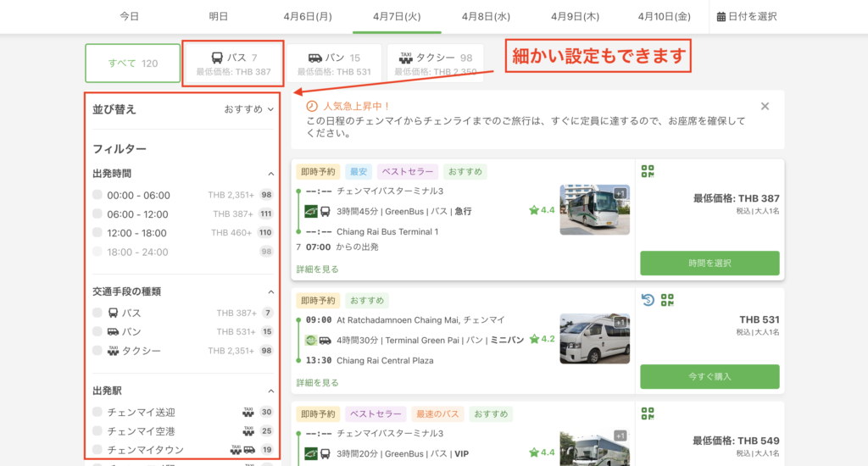The image size is (868, 466).
Task: Check the チェンマイ空港 station filter
Action: pos(97,430)
